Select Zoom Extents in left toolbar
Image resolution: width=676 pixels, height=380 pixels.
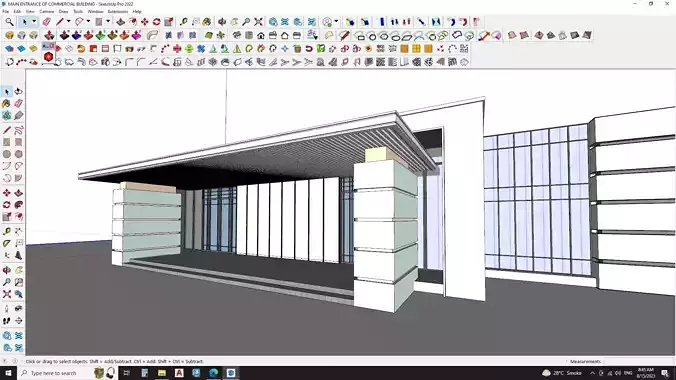click(6, 294)
